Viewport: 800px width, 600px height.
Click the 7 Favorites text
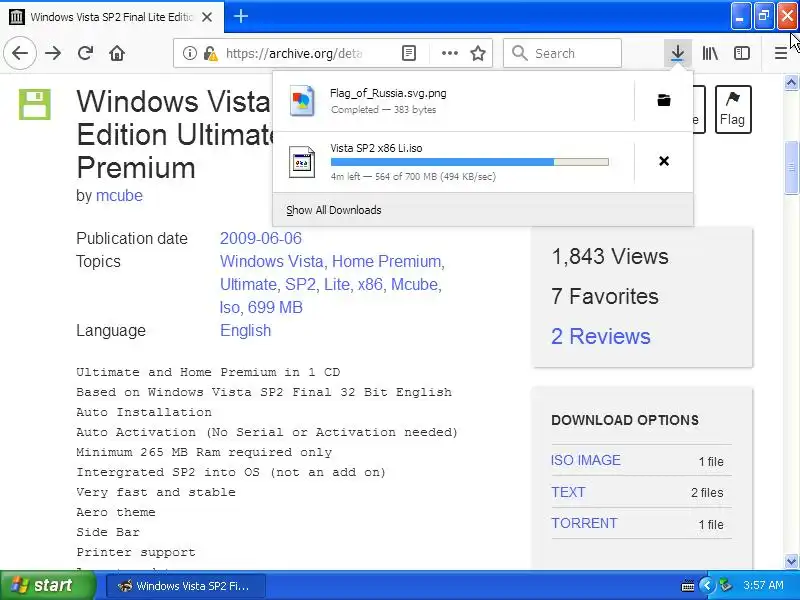(605, 296)
